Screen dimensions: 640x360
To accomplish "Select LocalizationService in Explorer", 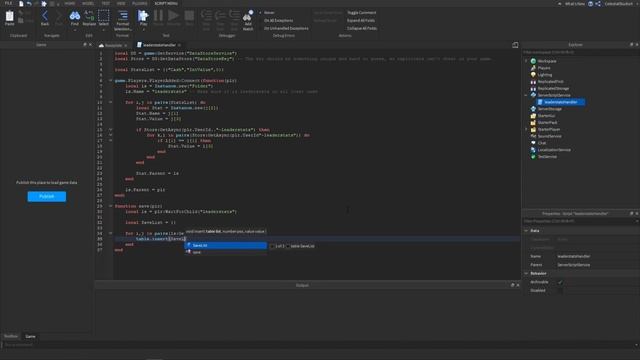I will 554,150.
